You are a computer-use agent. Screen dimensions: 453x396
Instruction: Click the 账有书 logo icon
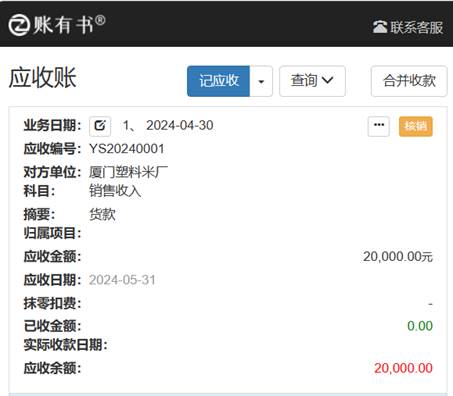[x=19, y=25]
